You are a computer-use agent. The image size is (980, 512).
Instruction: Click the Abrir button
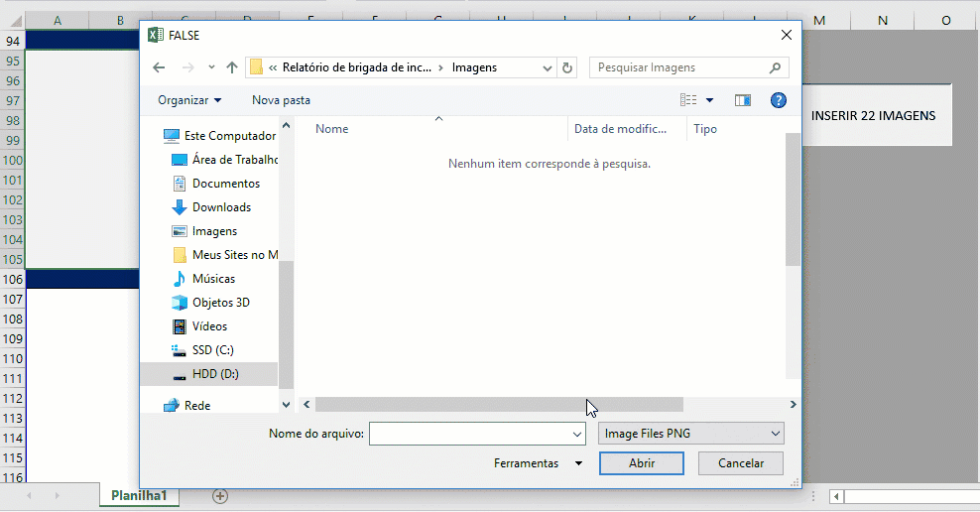click(641, 463)
